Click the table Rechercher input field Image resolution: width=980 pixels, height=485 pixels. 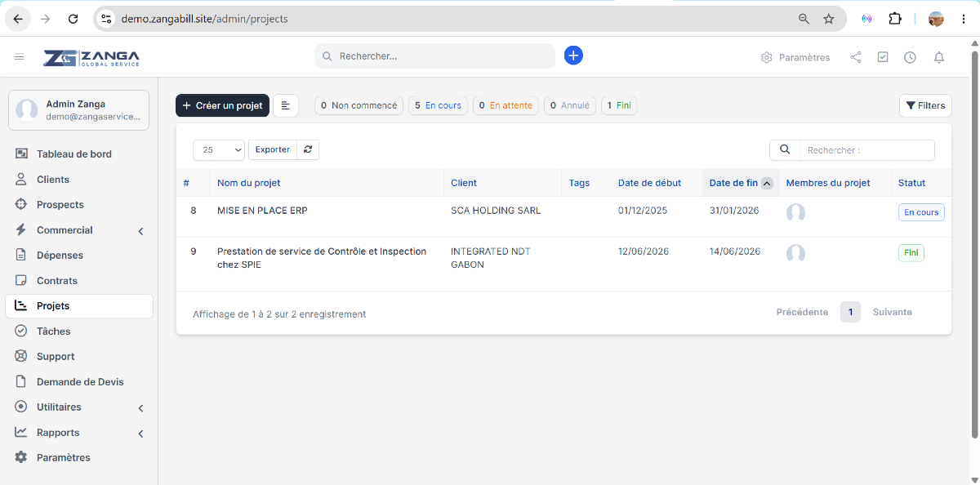pos(866,149)
